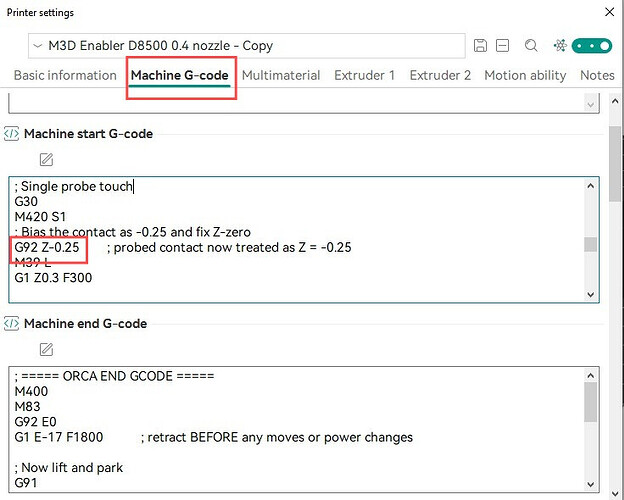Click the 'G92 Z-0.25' command
The width and height of the screenshot is (624, 500).
[x=47, y=247]
